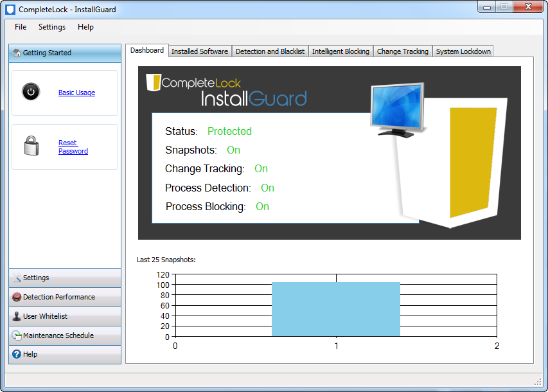Expand the Maintenance Schedule sidebar section
This screenshot has width=548, height=392.
(65, 335)
